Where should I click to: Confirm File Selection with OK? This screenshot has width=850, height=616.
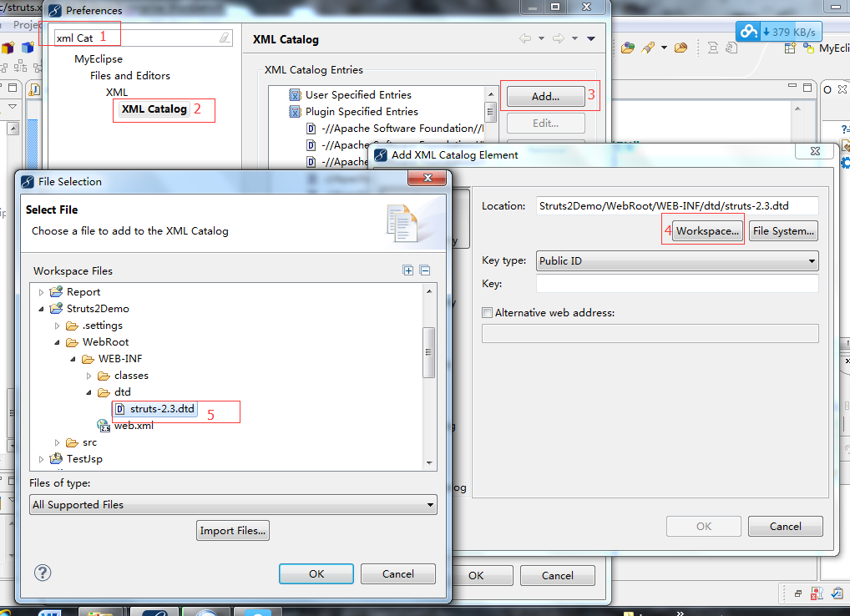pos(316,573)
